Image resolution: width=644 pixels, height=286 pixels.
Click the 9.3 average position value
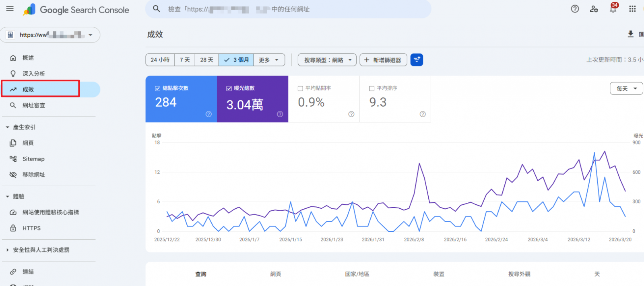[x=378, y=103]
